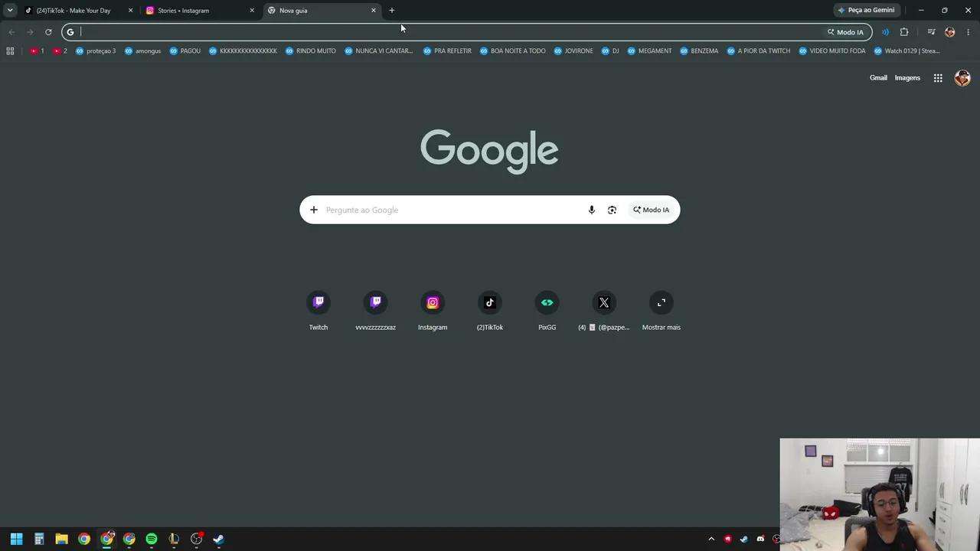Open a new tab with the plus button

click(x=392, y=10)
